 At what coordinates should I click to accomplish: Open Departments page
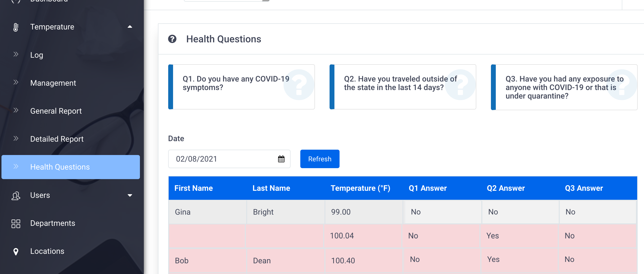click(52, 223)
